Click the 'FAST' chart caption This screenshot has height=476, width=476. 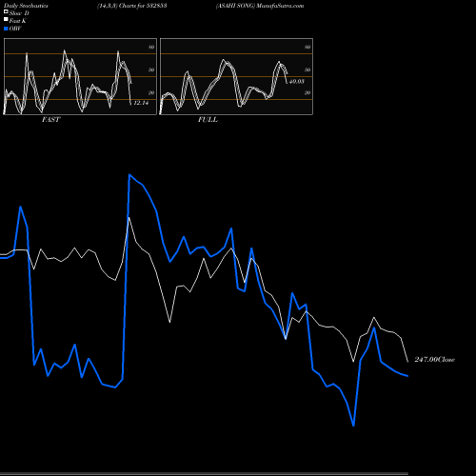click(x=51, y=120)
